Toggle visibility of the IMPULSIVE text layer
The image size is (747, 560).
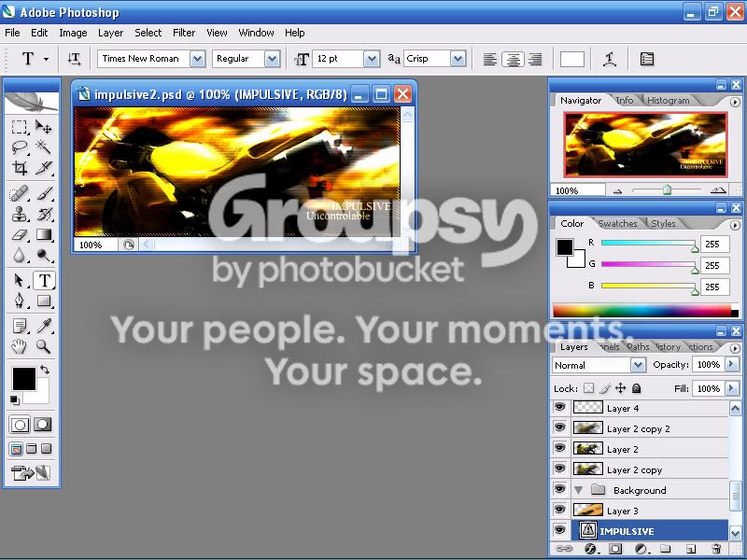pyautogui.click(x=559, y=530)
